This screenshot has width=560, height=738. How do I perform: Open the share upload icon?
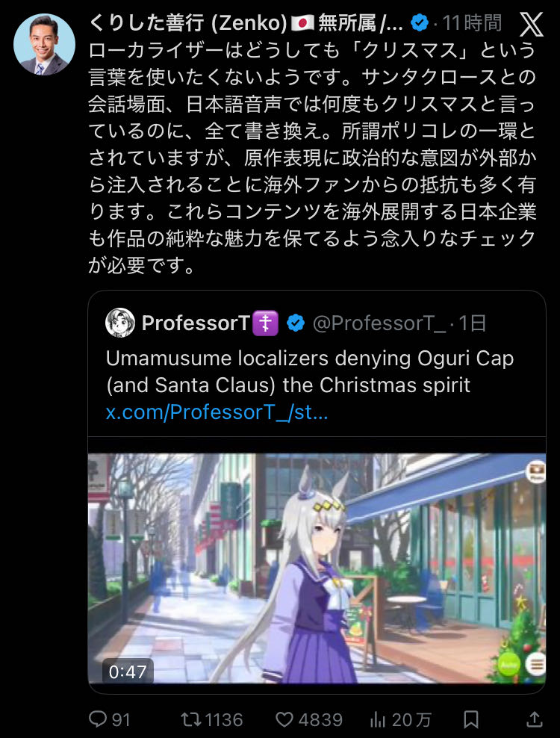point(534,719)
